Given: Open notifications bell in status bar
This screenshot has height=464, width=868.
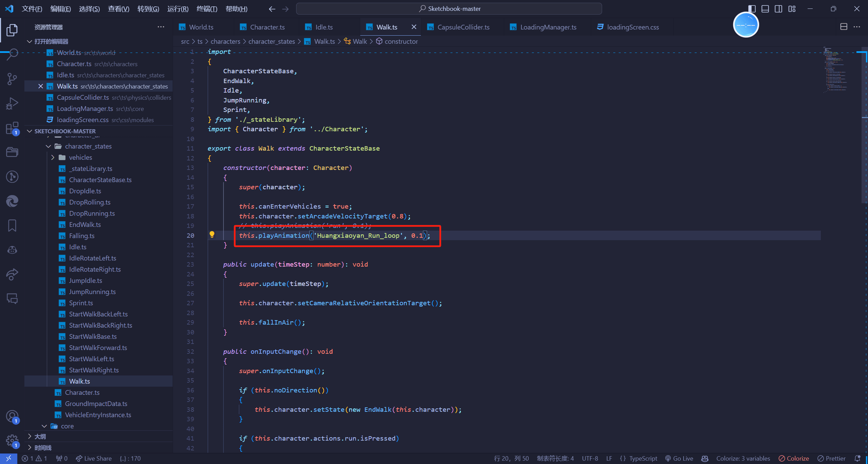Looking at the screenshot, I should pos(857,458).
